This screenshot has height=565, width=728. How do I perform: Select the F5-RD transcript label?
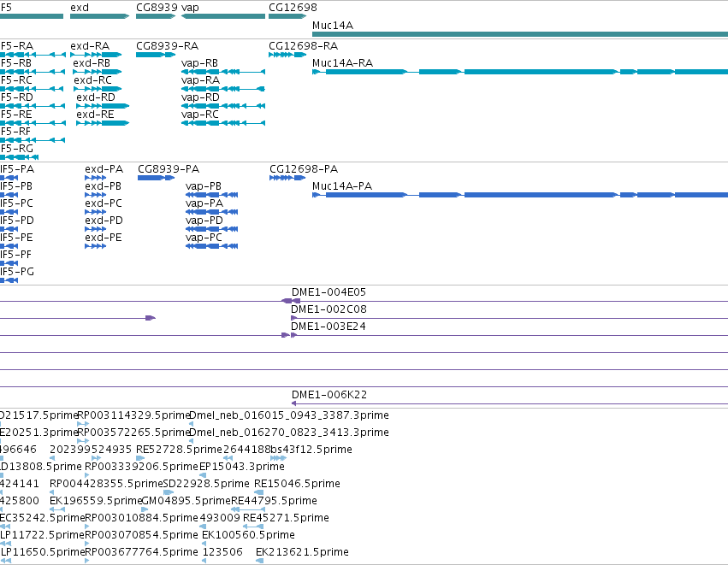(x=17, y=97)
